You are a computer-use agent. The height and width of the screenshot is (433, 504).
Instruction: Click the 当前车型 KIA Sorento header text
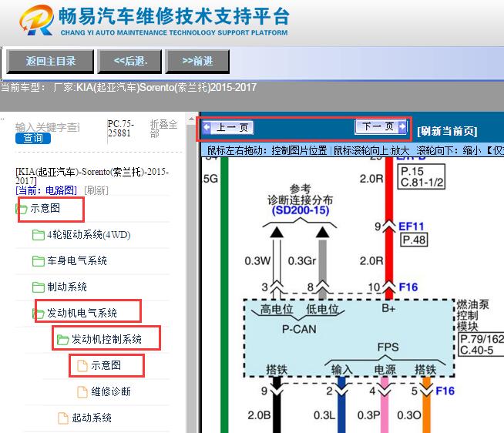coord(129,87)
